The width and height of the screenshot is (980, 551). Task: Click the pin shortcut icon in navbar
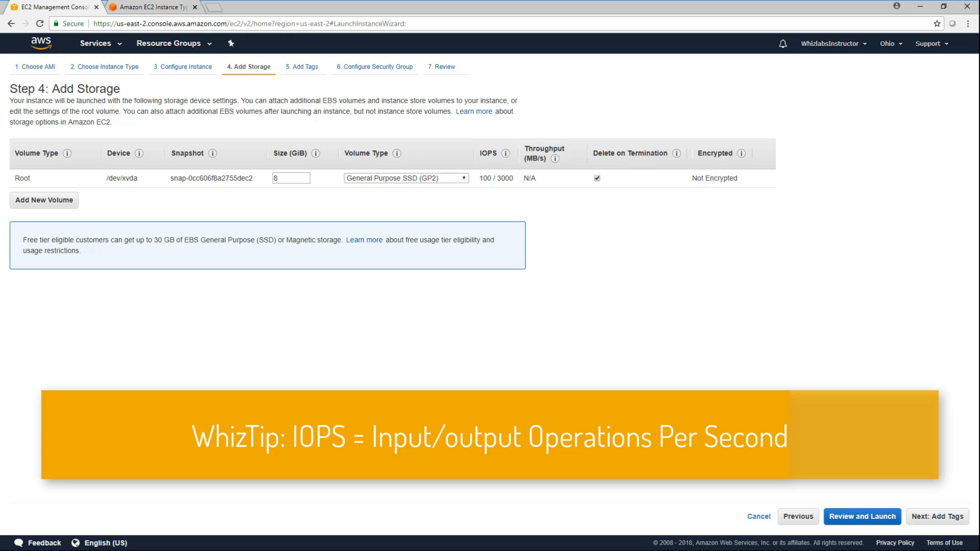coord(231,43)
